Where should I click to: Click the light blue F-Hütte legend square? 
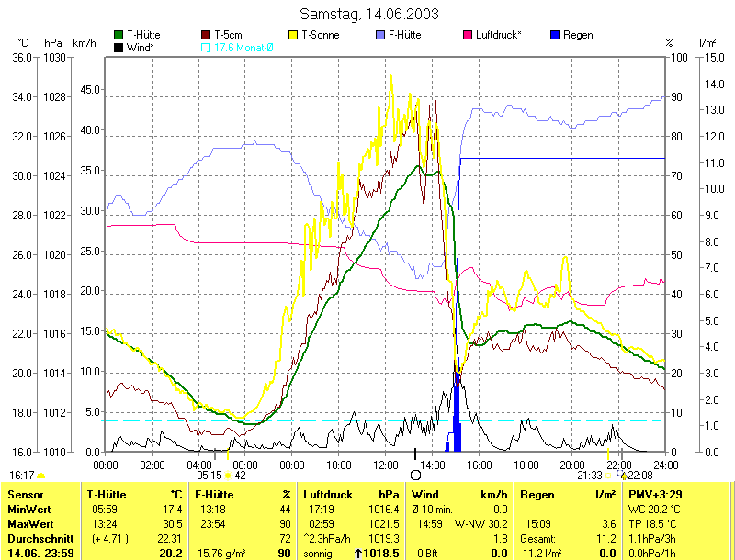point(380,35)
